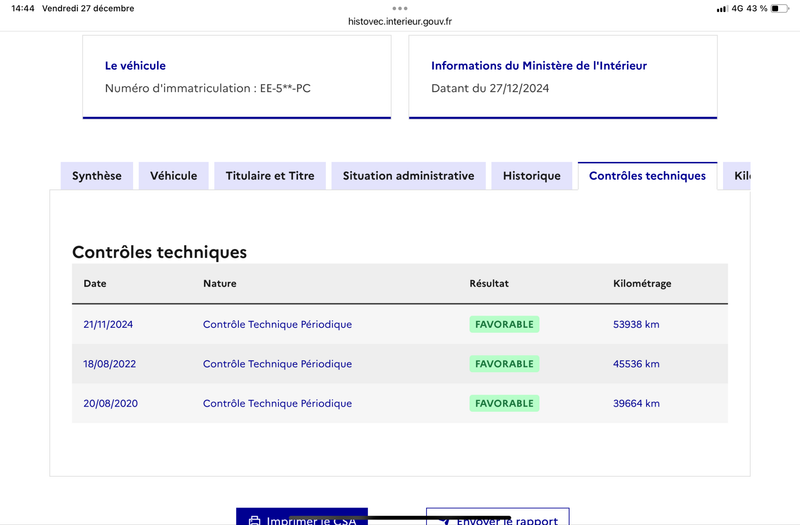
Task: Click the Date column header
Action: click(x=95, y=284)
